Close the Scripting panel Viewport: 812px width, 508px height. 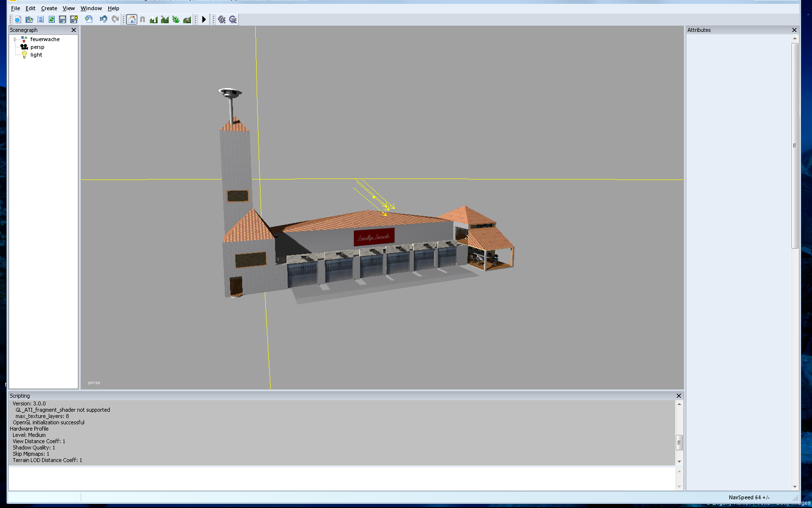[x=679, y=396]
